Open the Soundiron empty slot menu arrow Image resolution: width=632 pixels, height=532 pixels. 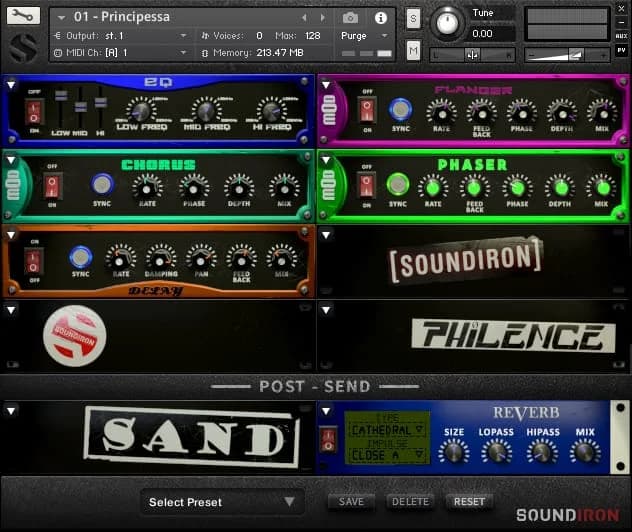(x=326, y=233)
